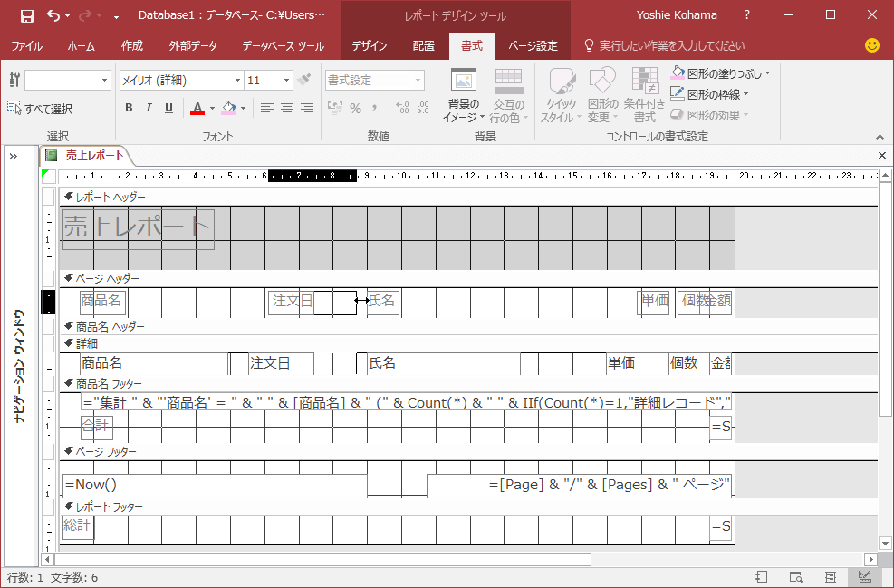The height and width of the screenshot is (588, 894).
Task: Select the レポート ヘッダー section bar
Action: (x=468, y=197)
